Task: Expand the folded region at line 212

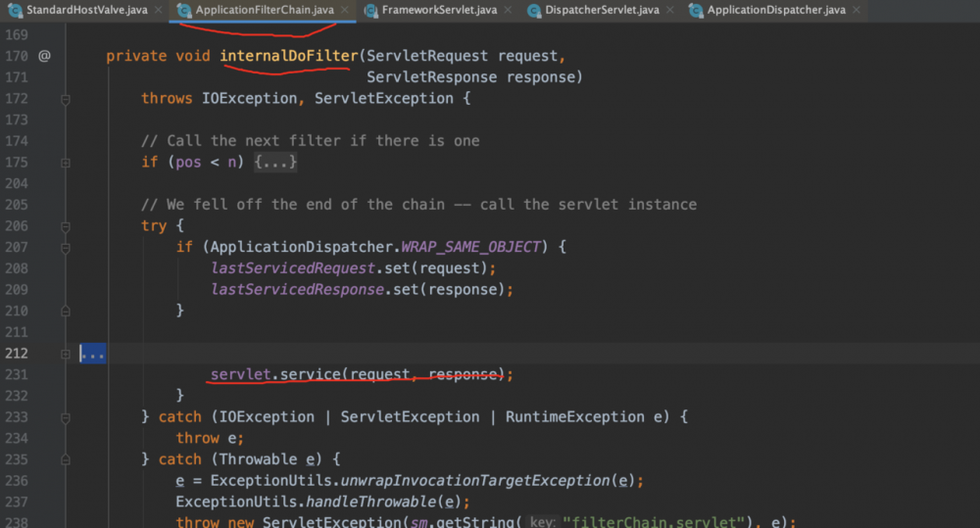Action: [66, 354]
